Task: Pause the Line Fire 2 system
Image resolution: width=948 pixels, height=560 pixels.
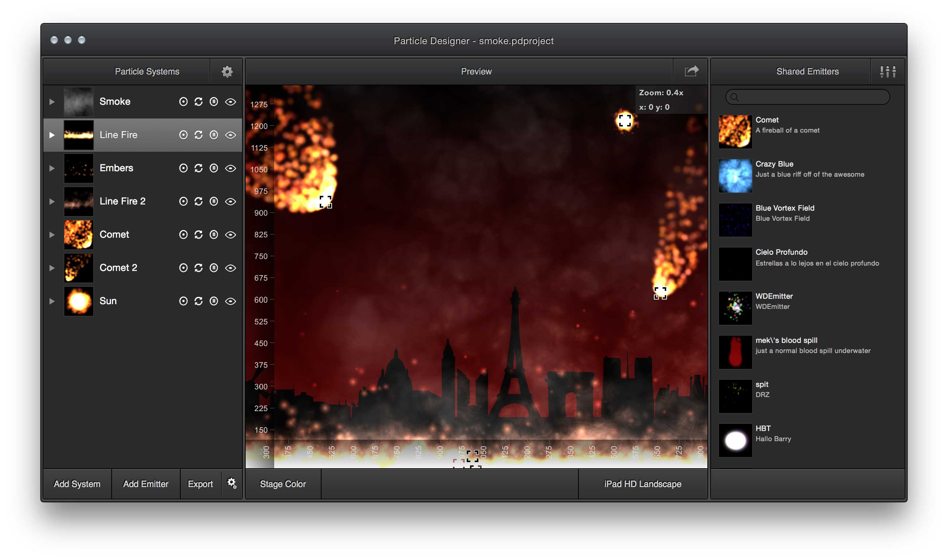Action: (214, 201)
